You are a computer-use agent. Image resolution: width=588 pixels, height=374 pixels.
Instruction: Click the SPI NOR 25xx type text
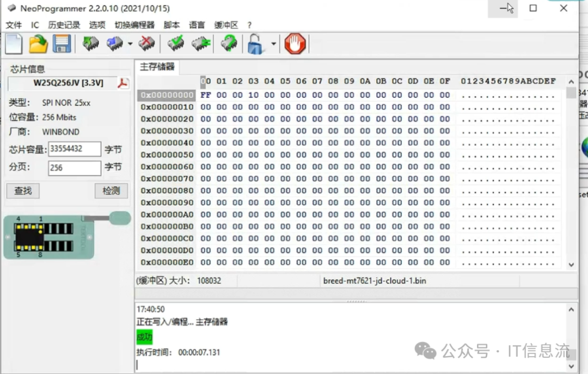[x=66, y=103]
